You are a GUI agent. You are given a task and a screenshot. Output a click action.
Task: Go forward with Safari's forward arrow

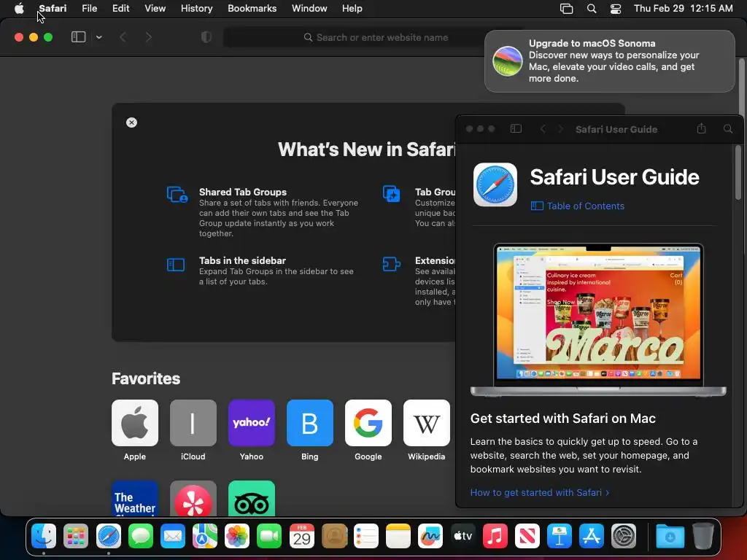(148, 37)
